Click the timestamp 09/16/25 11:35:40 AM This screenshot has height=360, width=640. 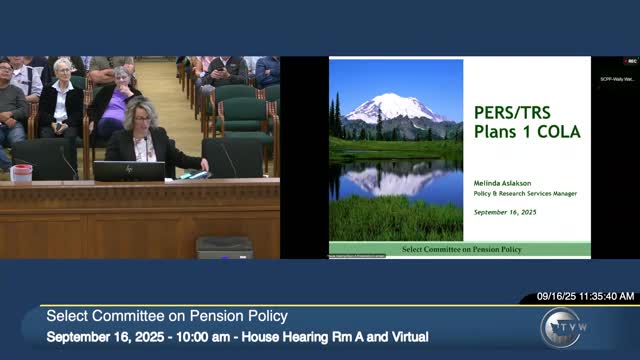(585, 296)
